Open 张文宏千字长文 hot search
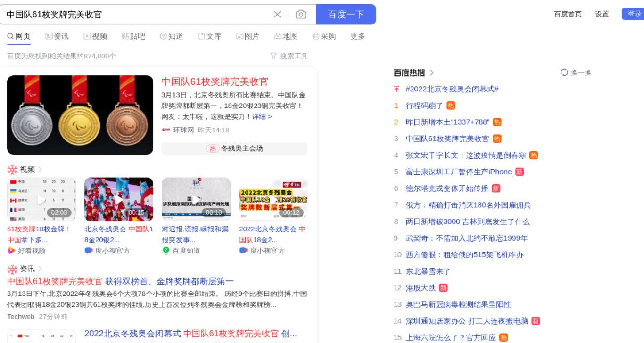Image resolution: width=644 pixels, height=343 pixels. 466,155
